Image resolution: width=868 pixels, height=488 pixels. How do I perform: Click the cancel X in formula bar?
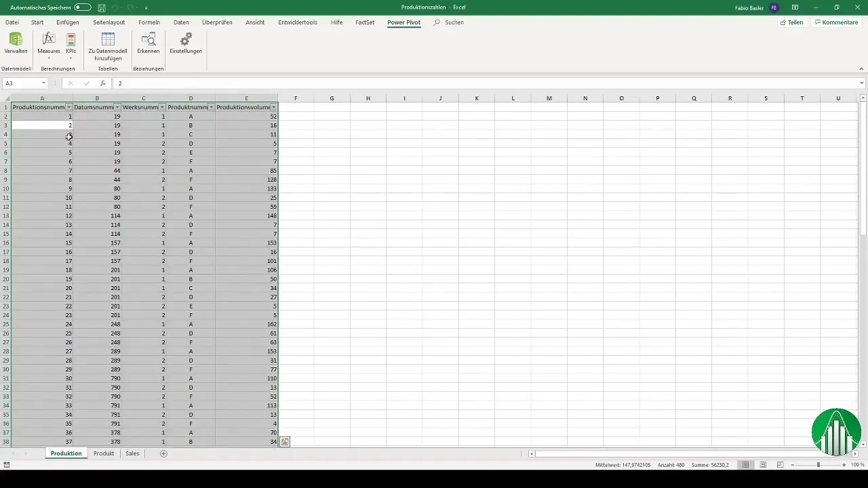click(x=70, y=83)
